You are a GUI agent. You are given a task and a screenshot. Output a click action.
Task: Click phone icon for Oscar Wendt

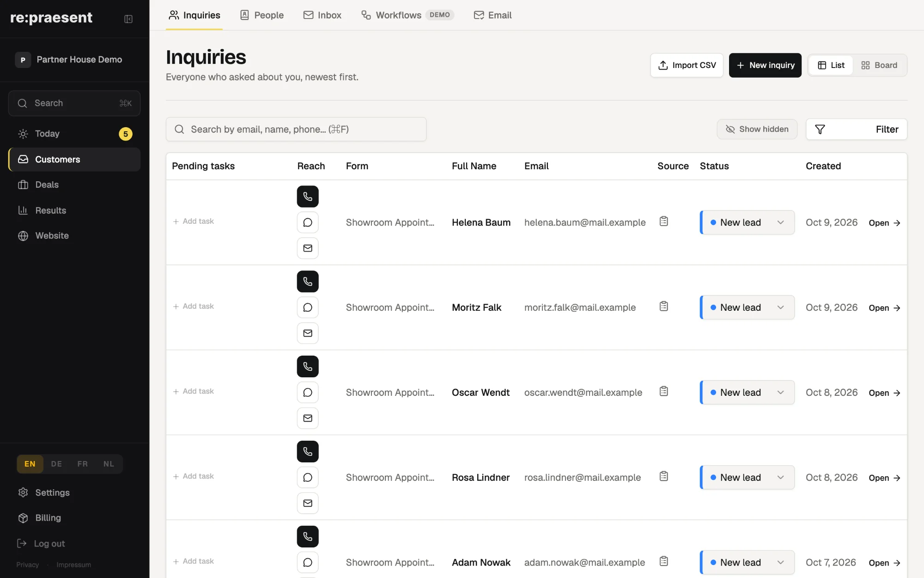tap(308, 367)
